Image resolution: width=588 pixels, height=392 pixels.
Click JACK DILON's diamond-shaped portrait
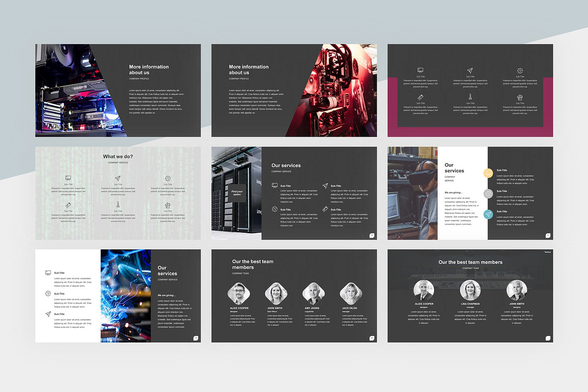[x=352, y=292]
